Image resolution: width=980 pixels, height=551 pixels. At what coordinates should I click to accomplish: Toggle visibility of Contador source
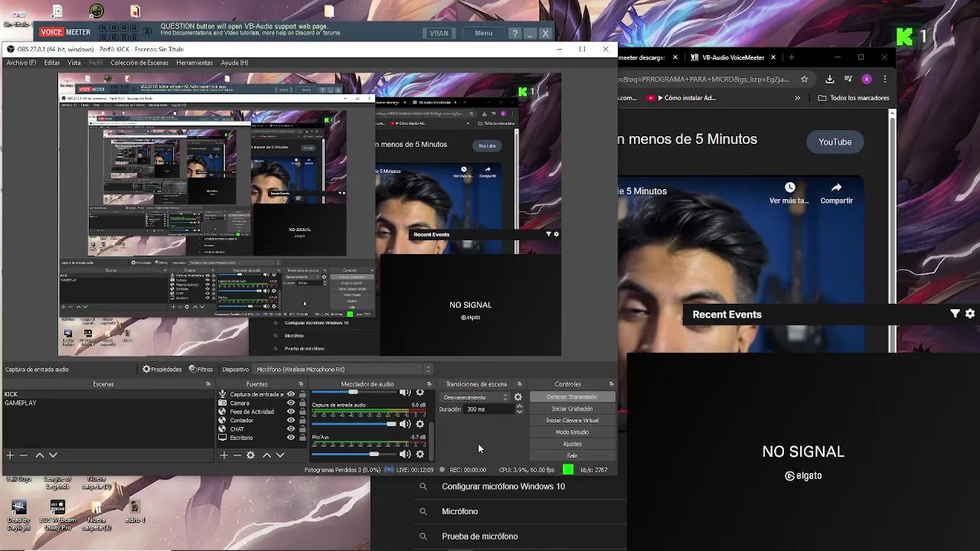tap(291, 420)
